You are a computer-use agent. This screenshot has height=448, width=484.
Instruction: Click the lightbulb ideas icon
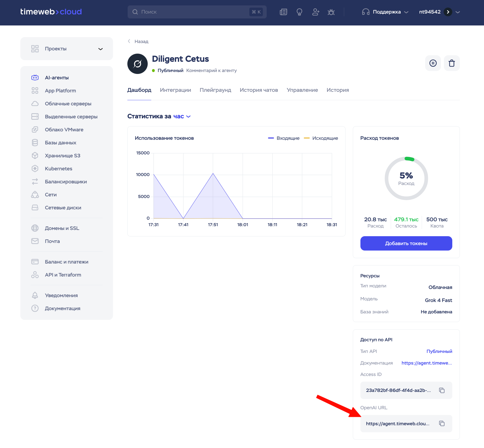(x=299, y=12)
